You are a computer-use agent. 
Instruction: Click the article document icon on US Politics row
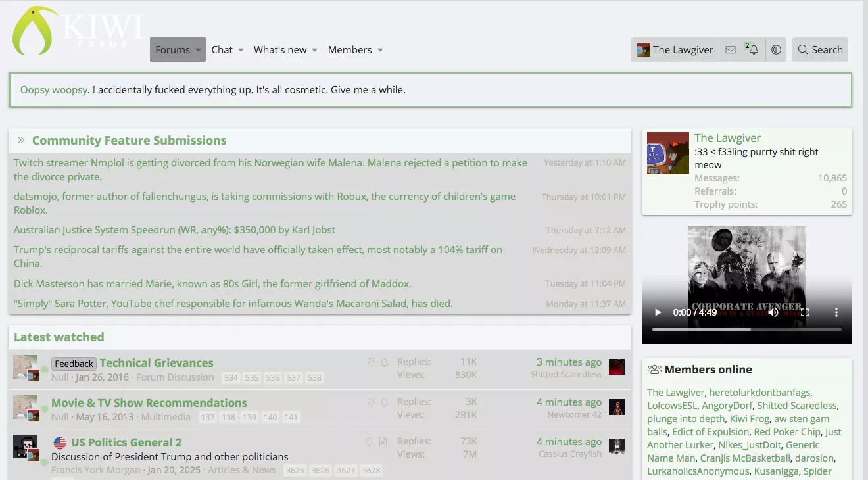383,441
